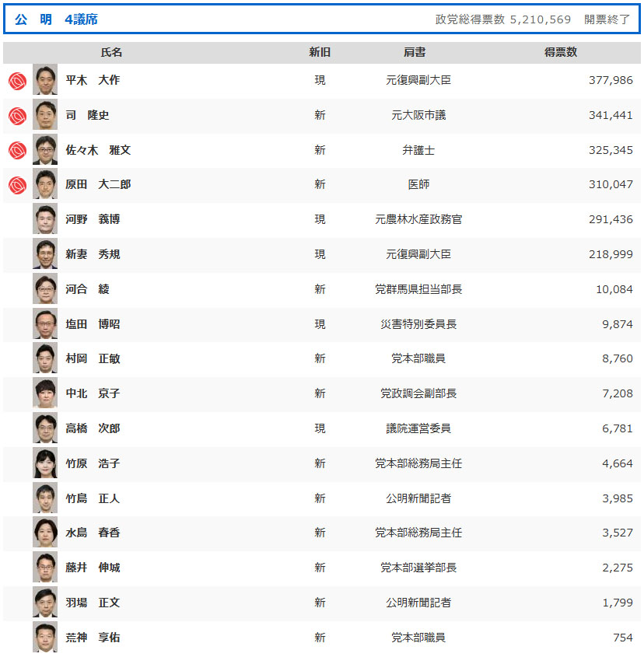Open the photo of 高橋 次郎
Image resolution: width=644 pixels, height=657 pixels.
pyautogui.click(x=45, y=428)
